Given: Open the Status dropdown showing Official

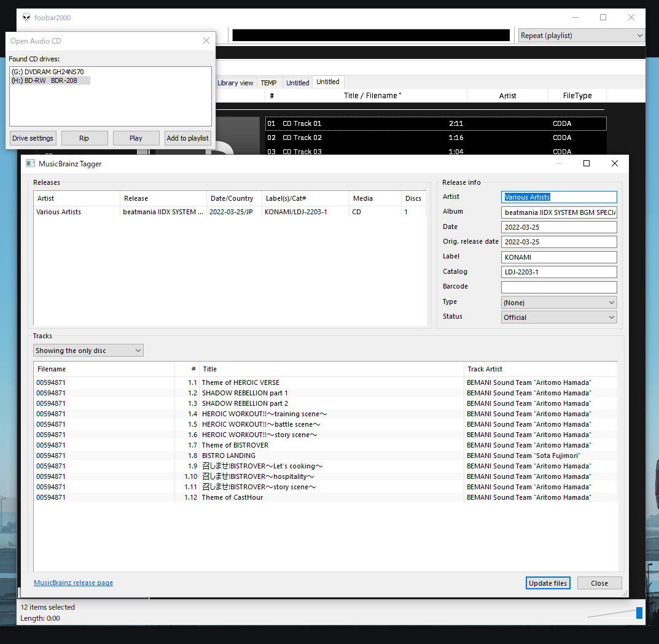Looking at the screenshot, I should tap(558, 317).
